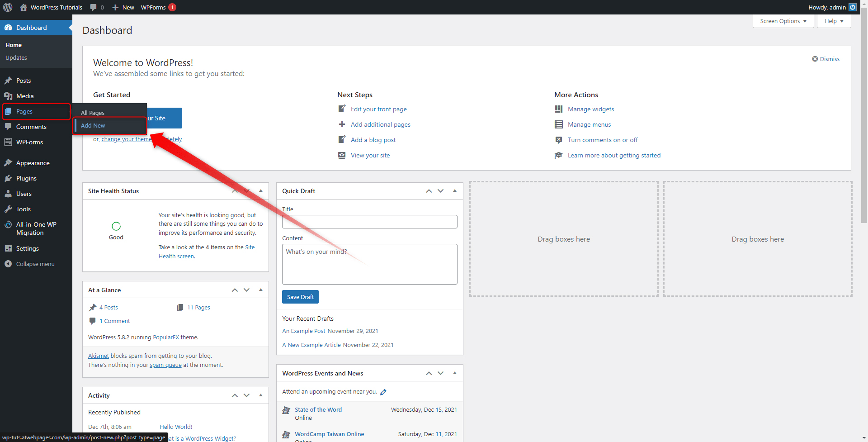The height and width of the screenshot is (442, 868).
Task: Click Manage widgets link
Action: click(x=590, y=109)
